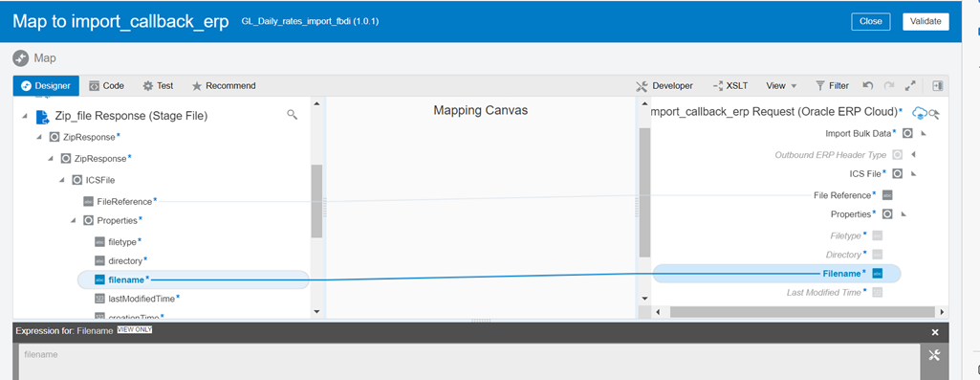Click the Map back-arrow icon
The image size is (980, 380).
click(x=21, y=58)
